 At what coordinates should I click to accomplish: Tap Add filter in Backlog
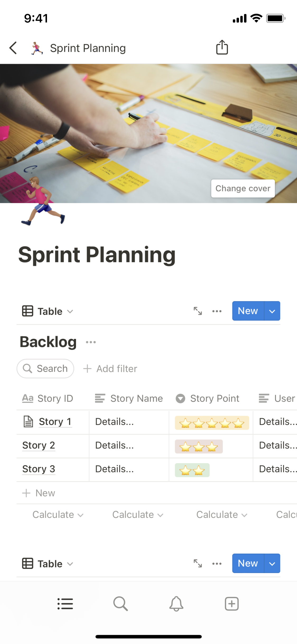click(110, 369)
